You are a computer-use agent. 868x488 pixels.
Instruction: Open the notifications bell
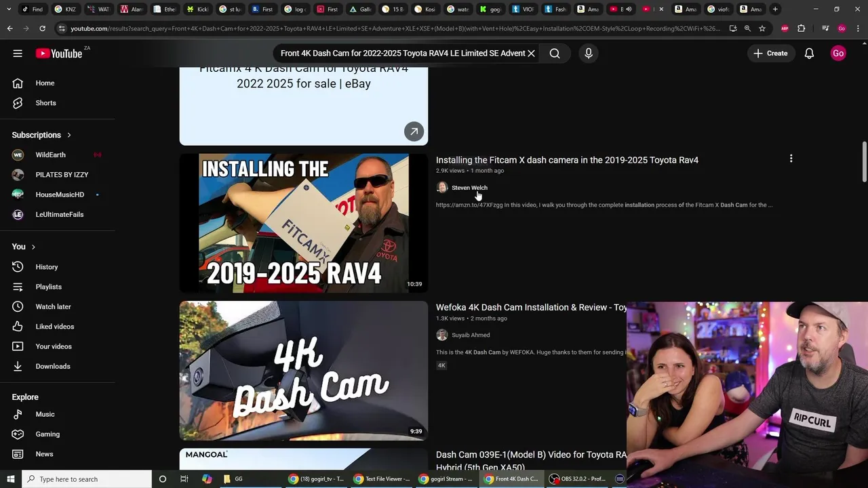809,54
